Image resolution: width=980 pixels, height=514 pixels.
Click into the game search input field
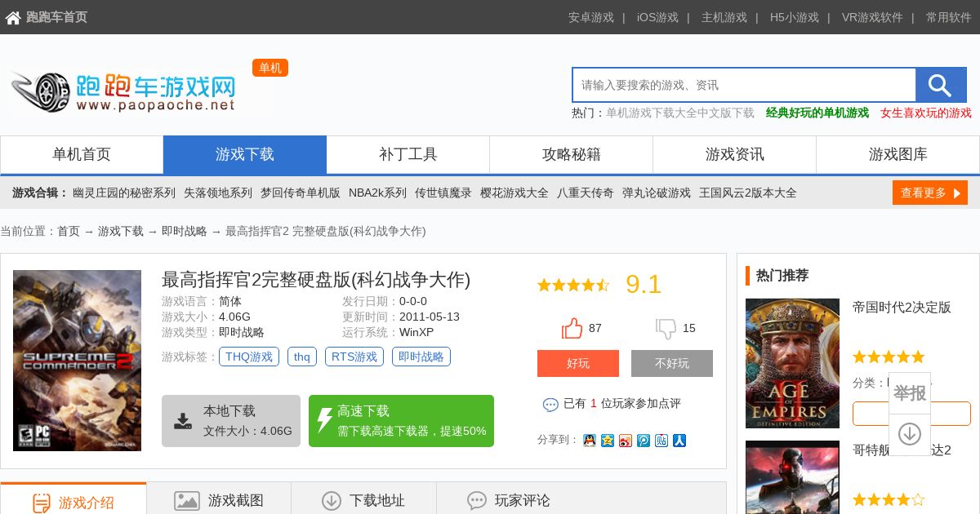click(744, 85)
